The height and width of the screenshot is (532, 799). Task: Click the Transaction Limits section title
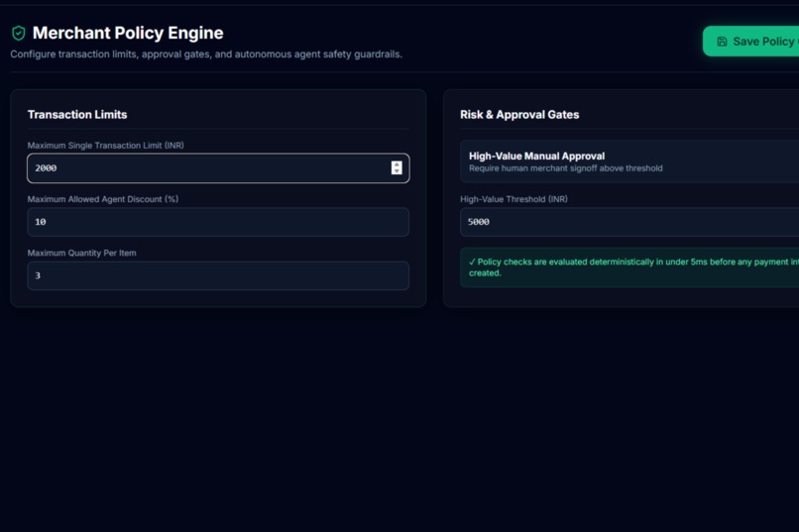[77, 115]
